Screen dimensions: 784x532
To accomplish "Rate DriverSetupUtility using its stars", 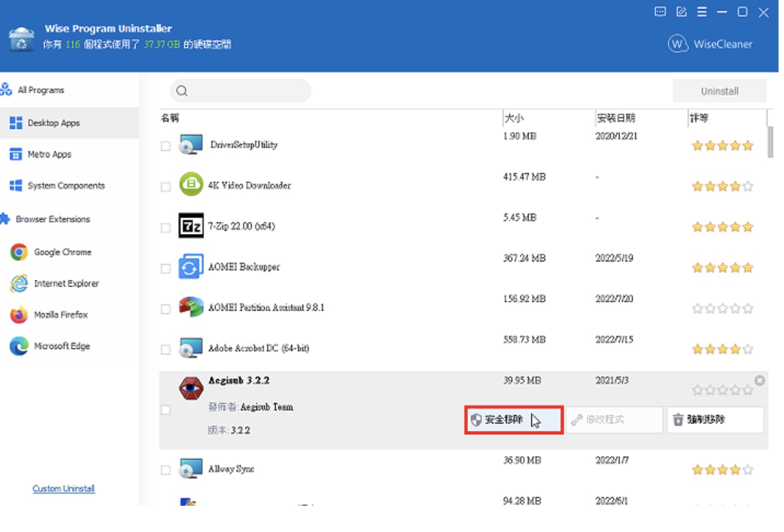I will click(723, 146).
